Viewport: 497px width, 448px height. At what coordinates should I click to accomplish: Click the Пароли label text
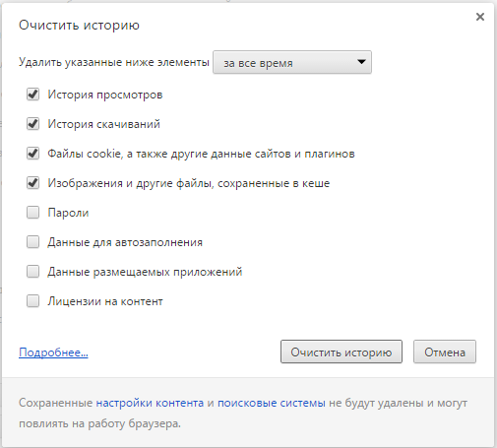68,213
